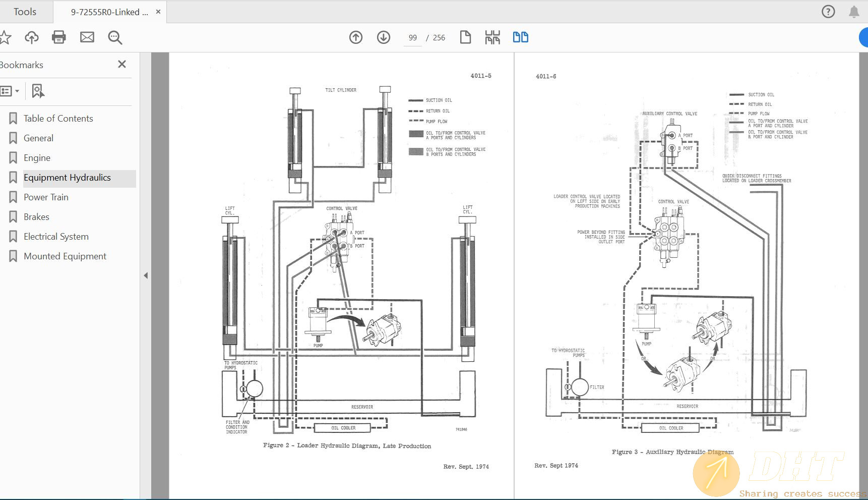Go to previous page with up arrow
The image size is (868, 500).
[x=356, y=37]
